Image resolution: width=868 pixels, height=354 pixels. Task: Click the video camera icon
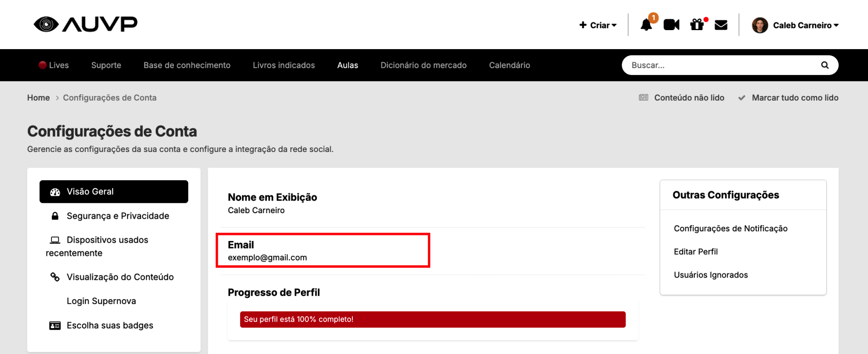click(671, 25)
